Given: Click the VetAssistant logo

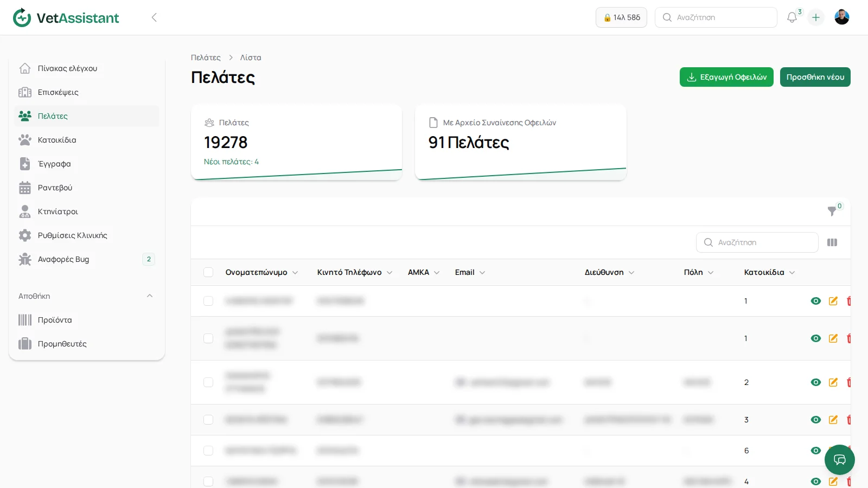Looking at the screenshot, I should tap(66, 17).
